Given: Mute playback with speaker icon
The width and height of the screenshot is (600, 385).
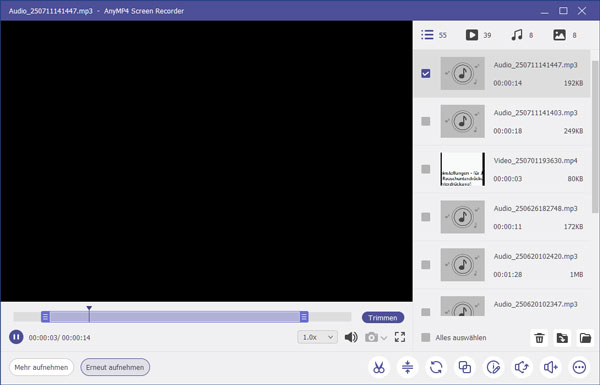Looking at the screenshot, I should 351,337.
